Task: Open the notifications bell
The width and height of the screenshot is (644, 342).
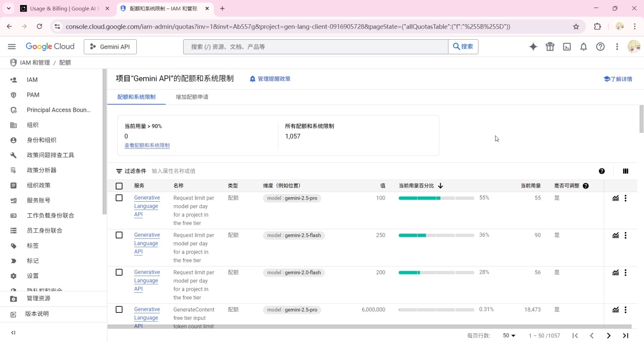Action: [584, 47]
